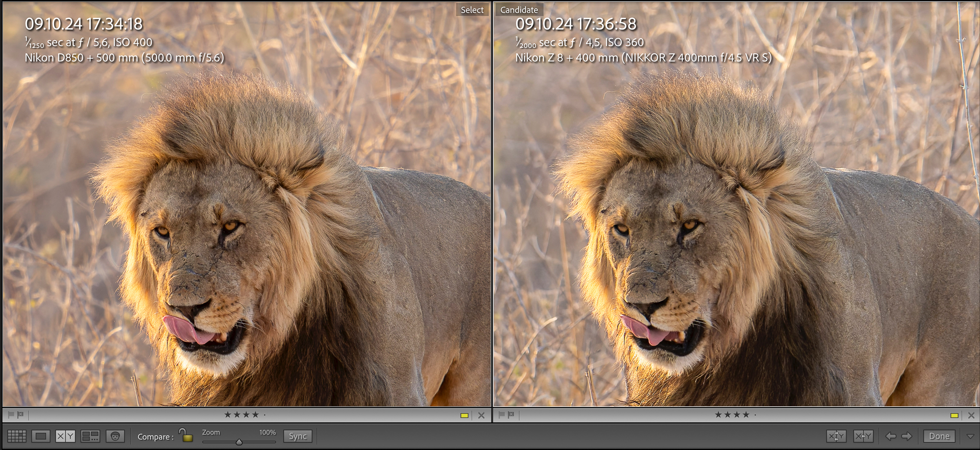Open toolbar content dropdown triangle

970,436
